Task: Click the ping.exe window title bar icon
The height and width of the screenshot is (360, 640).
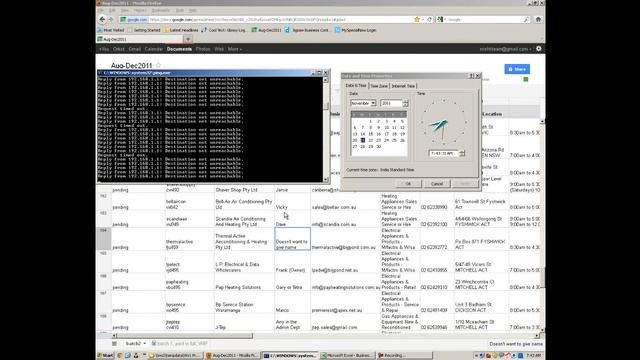Action: tap(100, 73)
